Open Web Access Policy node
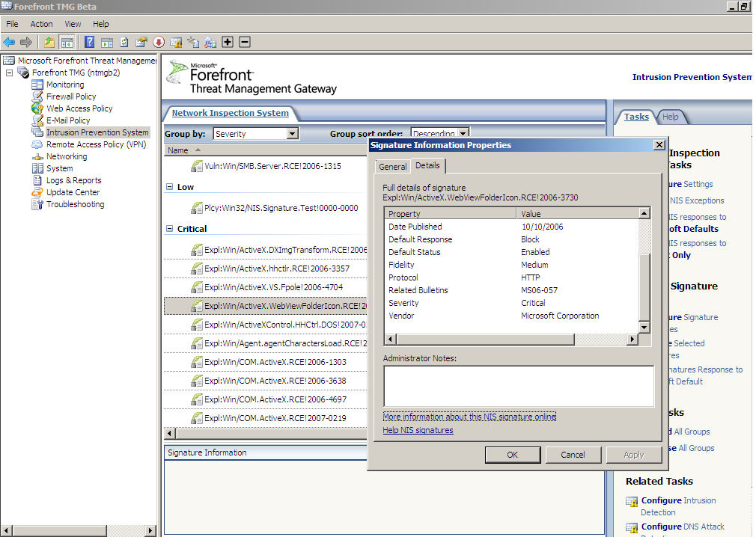Image resolution: width=756 pixels, height=537 pixels. (79, 109)
